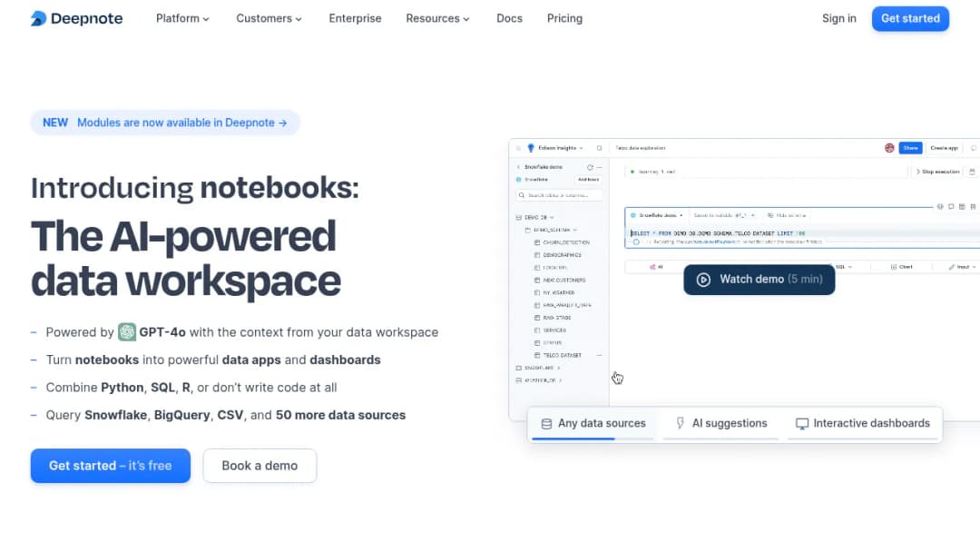Click the comment icon on the SQL block
980x552 pixels.
[x=951, y=206]
